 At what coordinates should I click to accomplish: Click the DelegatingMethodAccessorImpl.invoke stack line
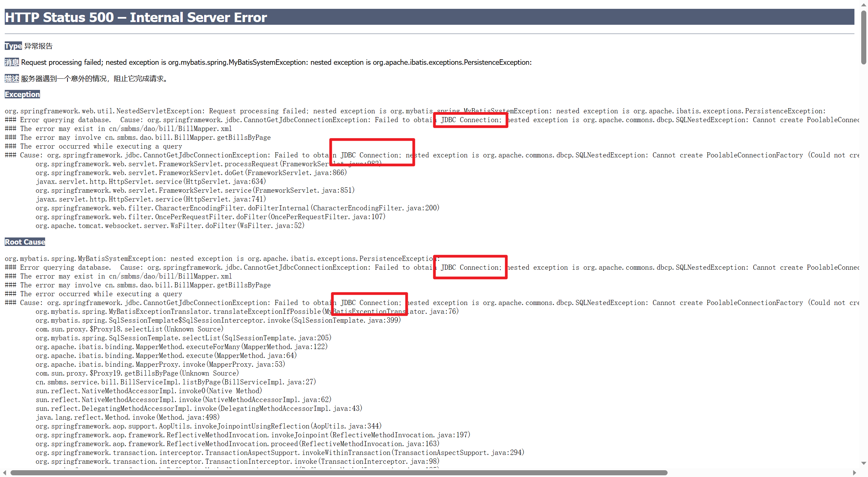(x=199, y=408)
